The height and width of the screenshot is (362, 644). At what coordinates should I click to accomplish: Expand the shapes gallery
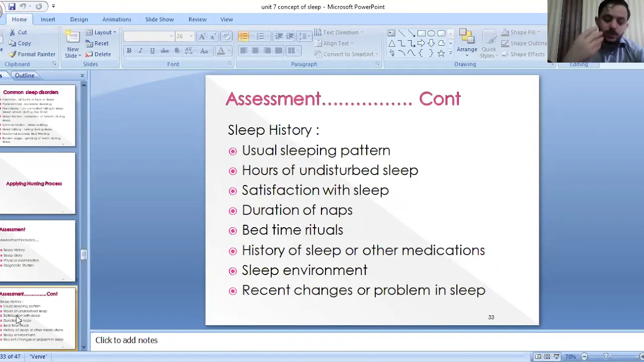pos(450,53)
